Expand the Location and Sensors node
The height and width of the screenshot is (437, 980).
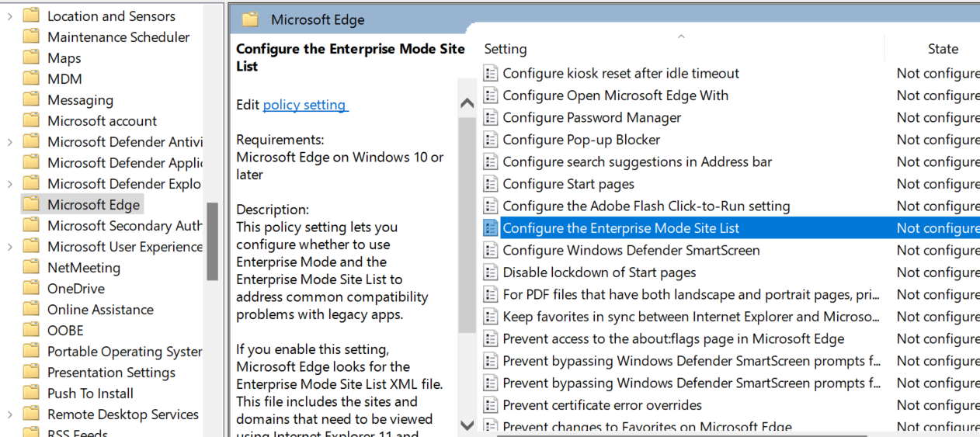click(x=9, y=16)
